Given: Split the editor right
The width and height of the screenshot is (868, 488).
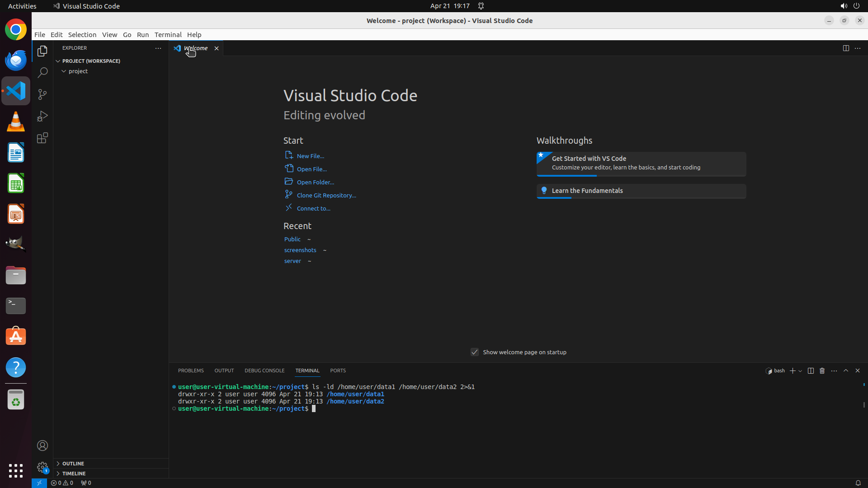Looking at the screenshot, I should click(x=846, y=48).
